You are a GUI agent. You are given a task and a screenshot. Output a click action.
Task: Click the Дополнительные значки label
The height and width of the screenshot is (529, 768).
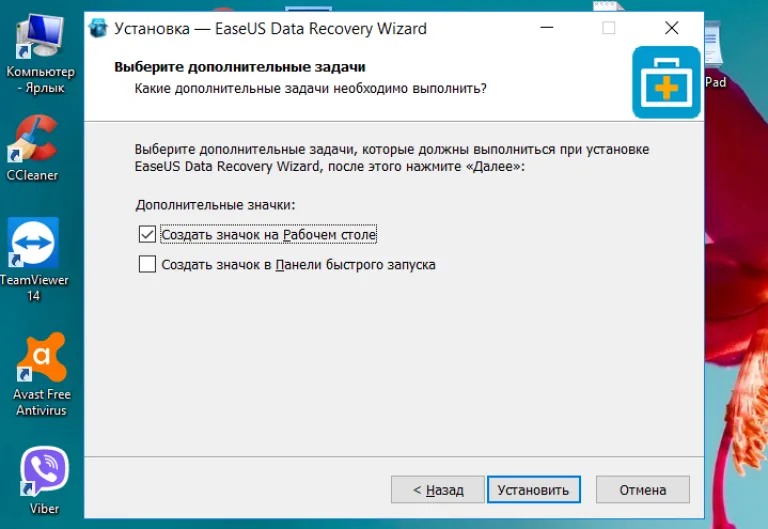(216, 205)
